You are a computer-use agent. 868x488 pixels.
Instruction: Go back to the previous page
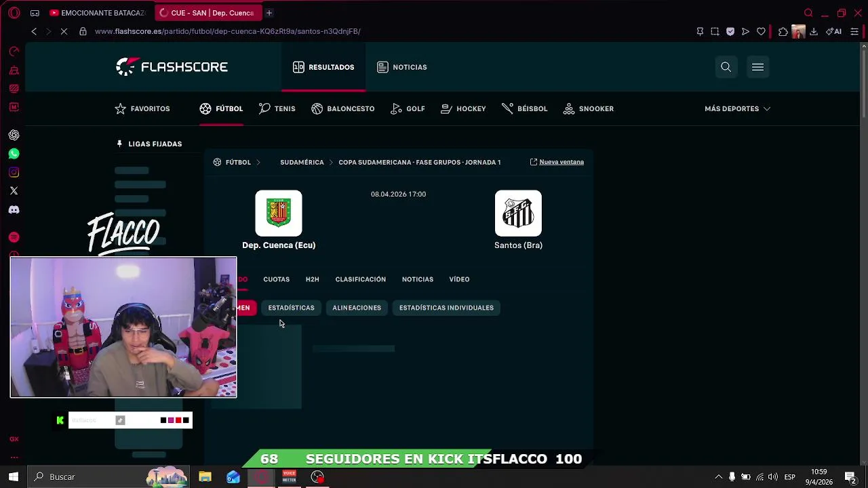coord(34,31)
